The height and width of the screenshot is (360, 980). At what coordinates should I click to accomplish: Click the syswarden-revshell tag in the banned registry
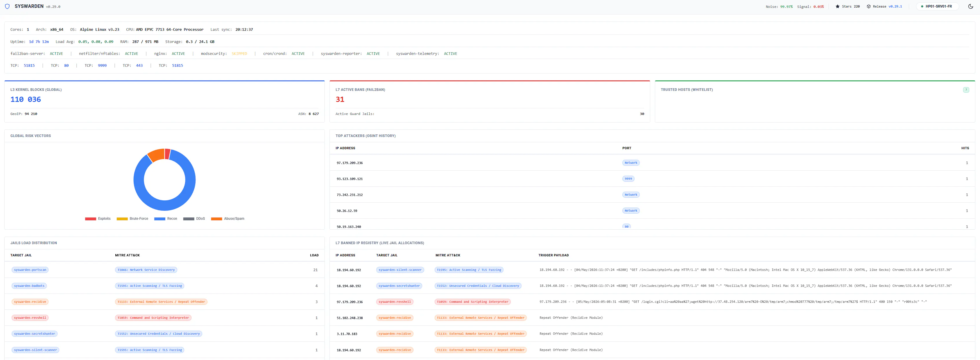(x=395, y=302)
